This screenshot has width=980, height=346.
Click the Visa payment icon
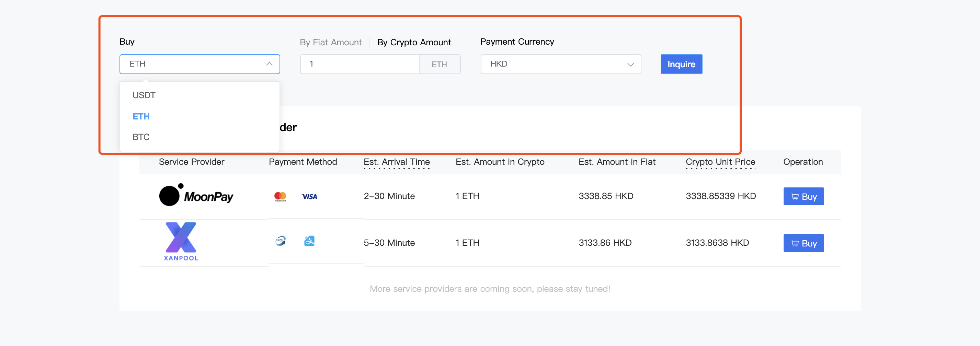(x=309, y=197)
